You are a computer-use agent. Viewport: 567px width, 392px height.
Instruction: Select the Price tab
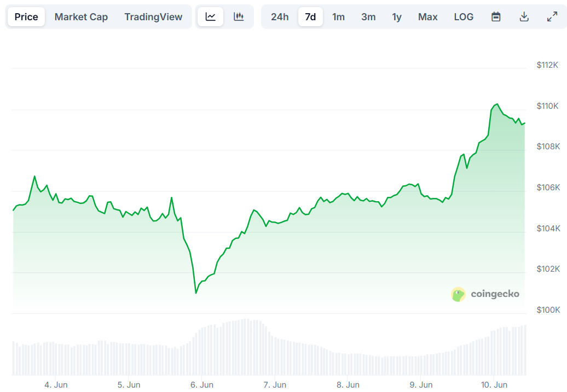[26, 16]
